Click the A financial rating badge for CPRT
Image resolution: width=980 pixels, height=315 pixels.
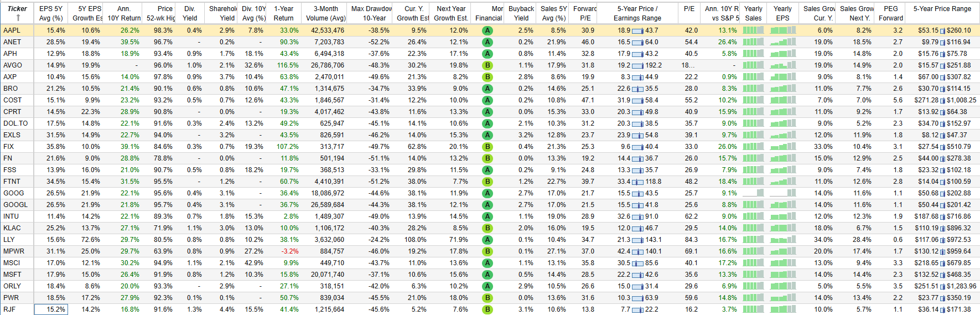[x=488, y=112]
